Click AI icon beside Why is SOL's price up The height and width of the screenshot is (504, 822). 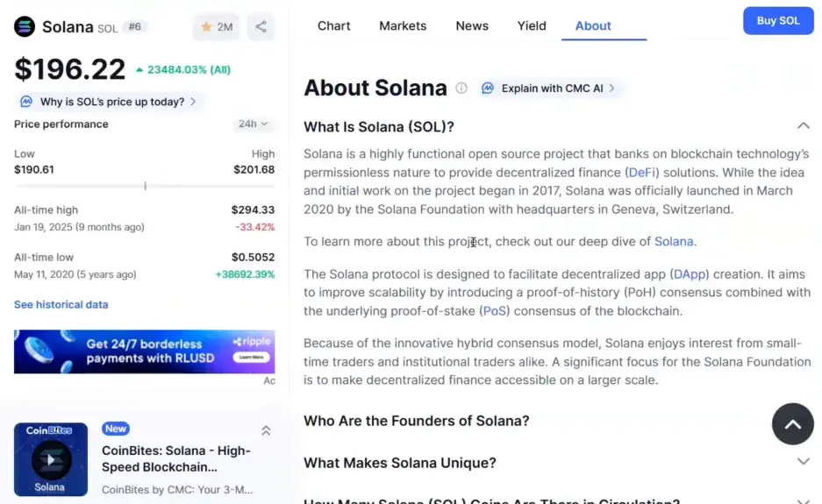click(x=26, y=102)
